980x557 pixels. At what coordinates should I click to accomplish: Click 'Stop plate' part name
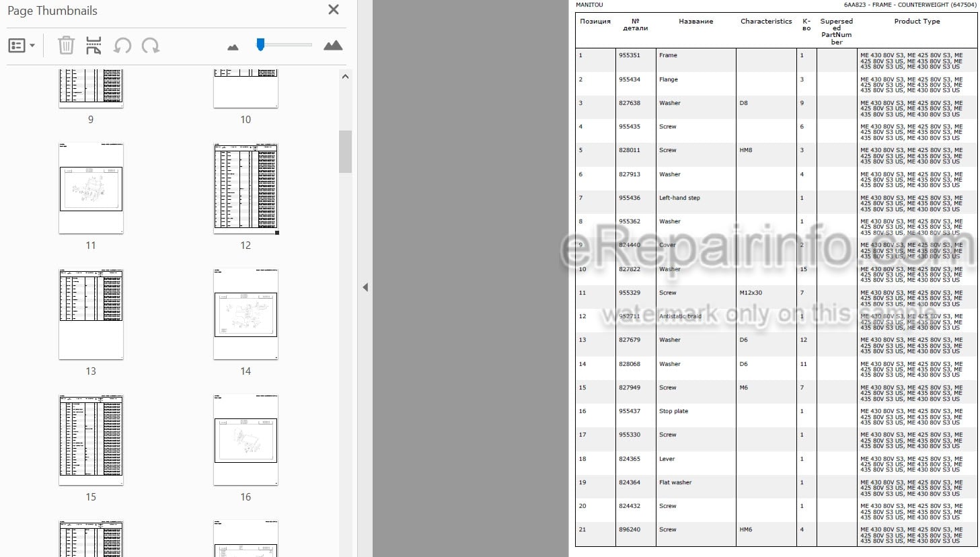point(673,411)
